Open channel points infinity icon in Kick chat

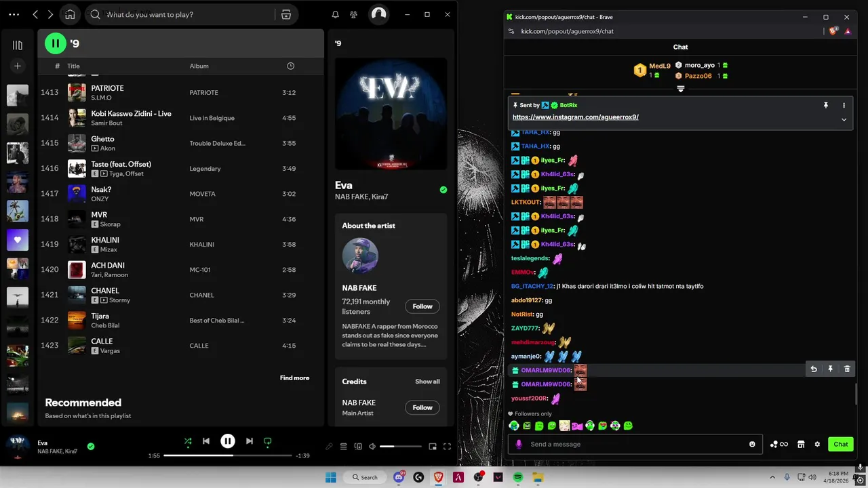[x=779, y=445]
